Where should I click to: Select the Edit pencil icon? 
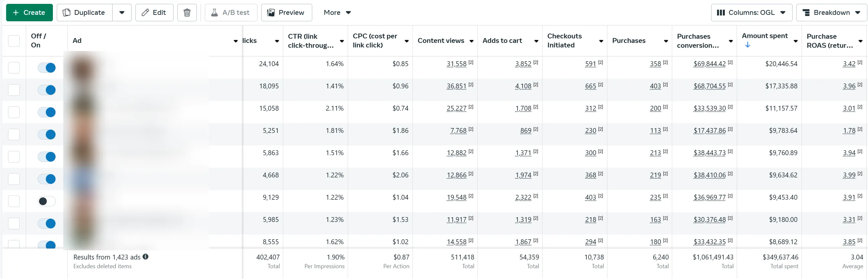[145, 13]
